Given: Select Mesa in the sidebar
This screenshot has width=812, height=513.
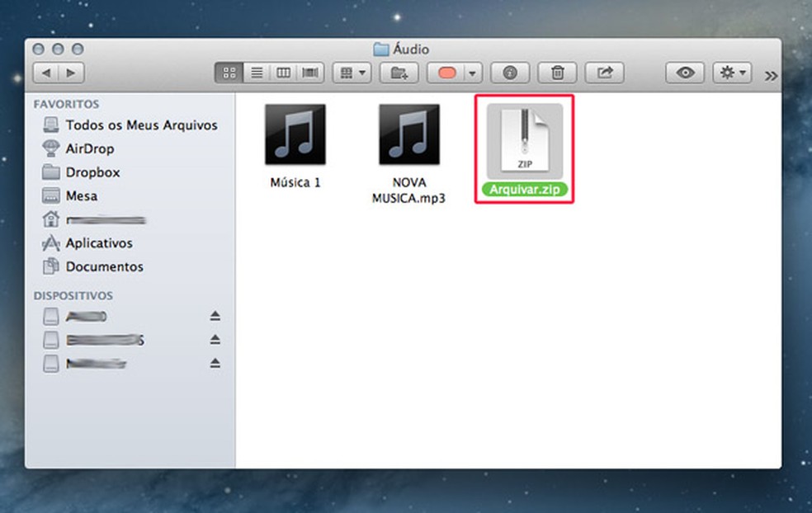Looking at the screenshot, I should coord(130,196).
